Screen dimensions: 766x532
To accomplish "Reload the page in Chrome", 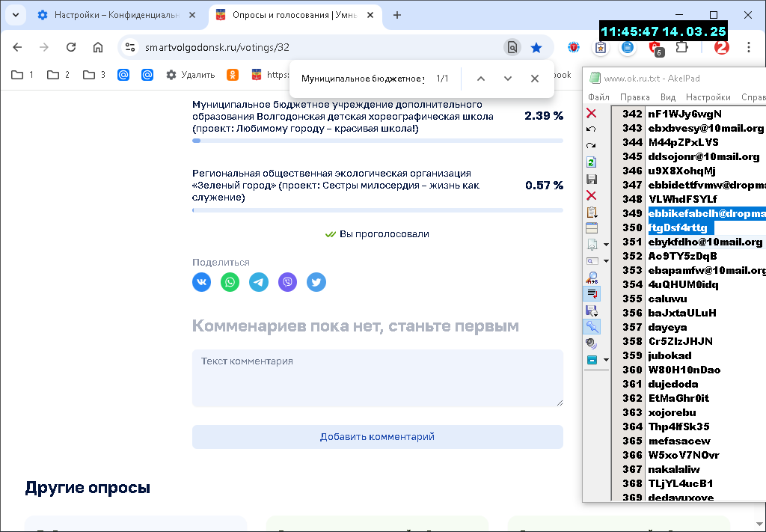I will (71, 47).
